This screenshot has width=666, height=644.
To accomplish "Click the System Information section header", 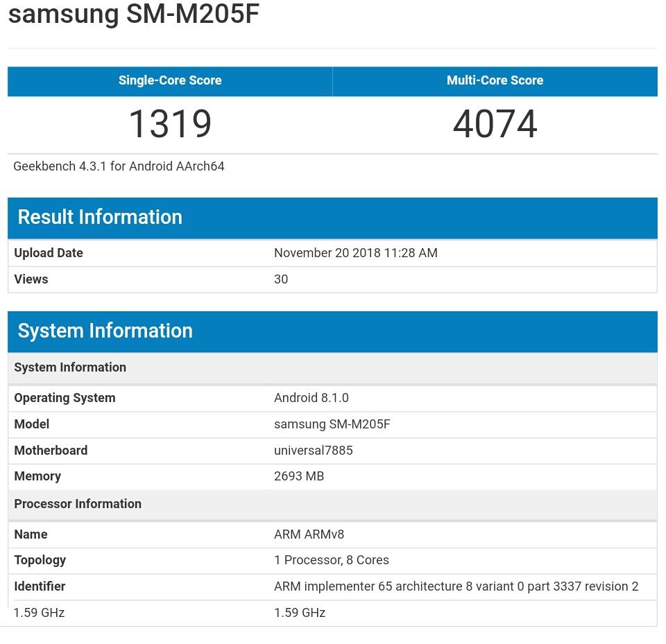I will coord(105,331).
